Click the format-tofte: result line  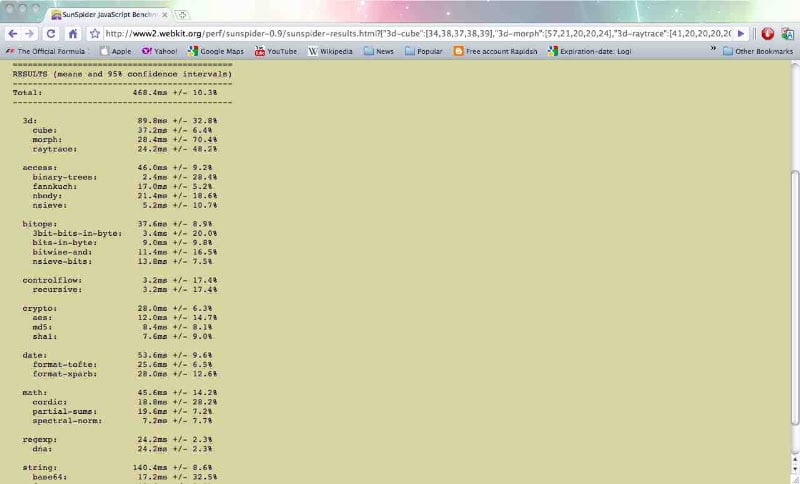pyautogui.click(x=122, y=365)
